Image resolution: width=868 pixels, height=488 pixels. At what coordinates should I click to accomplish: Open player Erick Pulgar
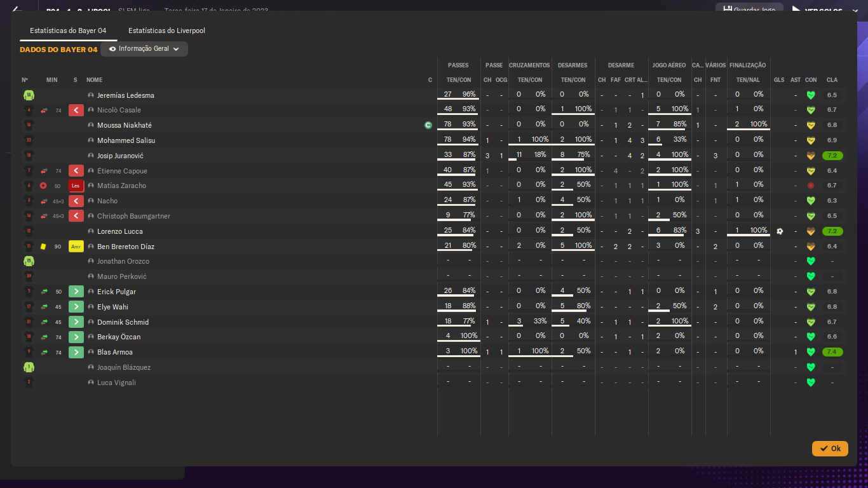[x=116, y=292]
